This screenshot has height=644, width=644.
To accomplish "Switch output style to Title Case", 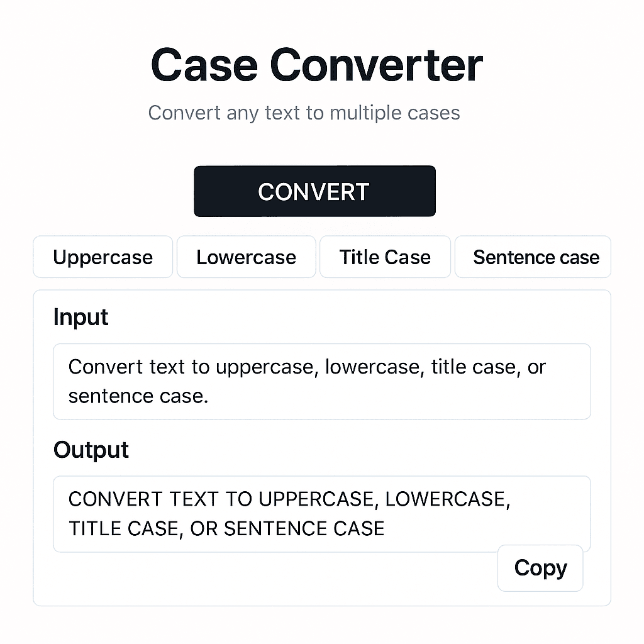I will point(385,257).
